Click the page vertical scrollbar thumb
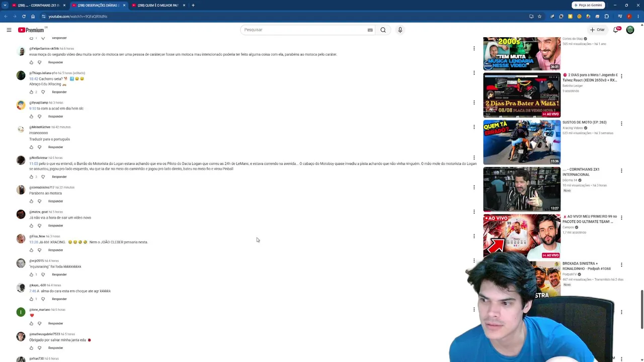Screen dimensions: 644x362 tap(641, 309)
